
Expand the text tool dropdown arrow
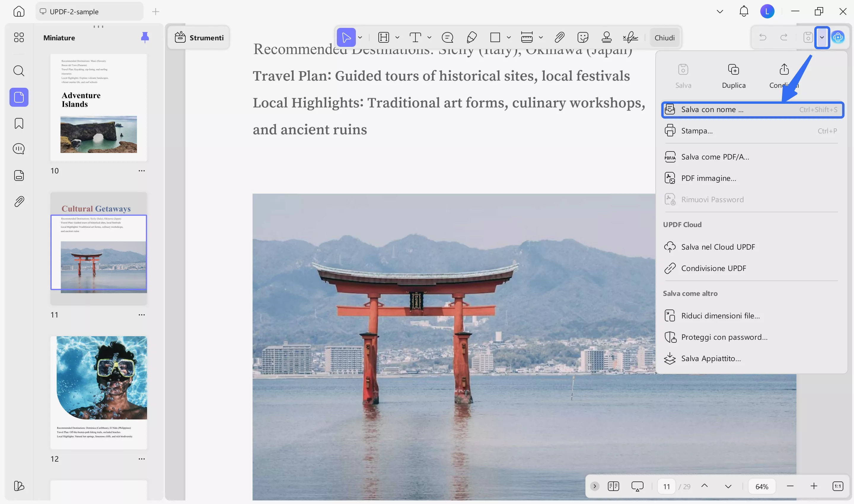pos(429,37)
